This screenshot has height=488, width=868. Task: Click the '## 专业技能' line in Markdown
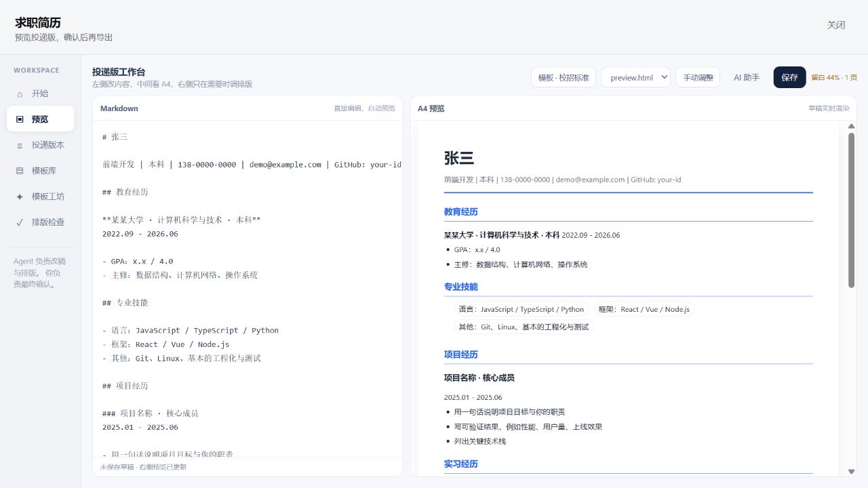(x=125, y=303)
